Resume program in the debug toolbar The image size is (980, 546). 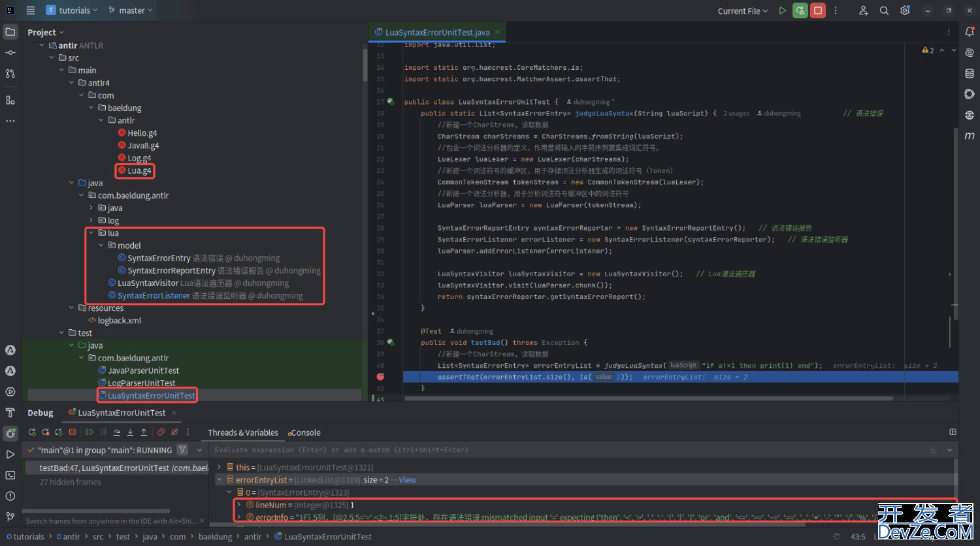90,432
